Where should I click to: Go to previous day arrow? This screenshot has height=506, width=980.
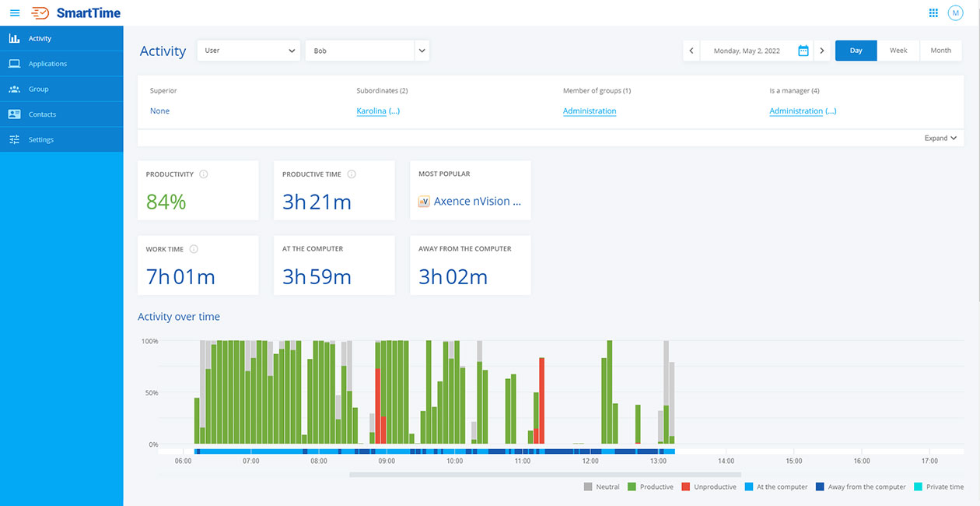pyautogui.click(x=691, y=51)
